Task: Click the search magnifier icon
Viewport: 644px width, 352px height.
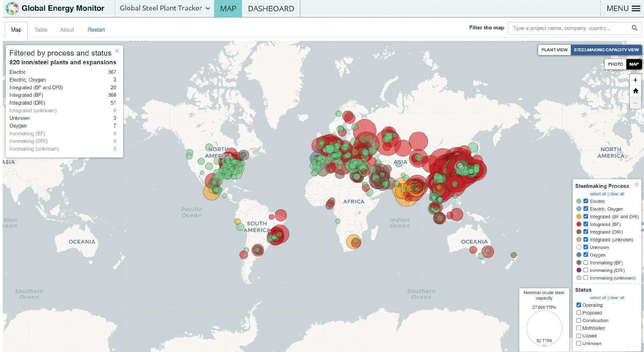Action: 634,28
